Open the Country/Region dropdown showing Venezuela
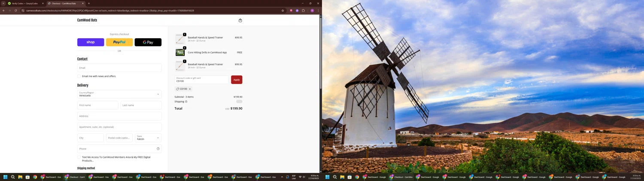 (x=119, y=94)
